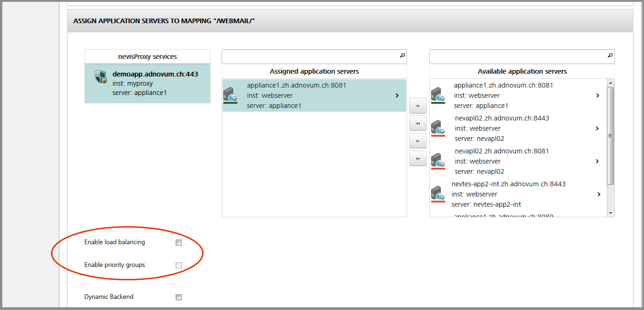Check the Dynamic Backend checkbox
The image size is (644, 310).
[179, 297]
